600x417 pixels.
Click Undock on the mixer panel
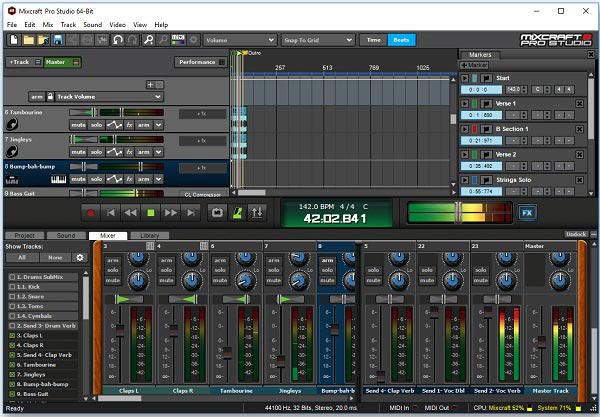pos(576,234)
